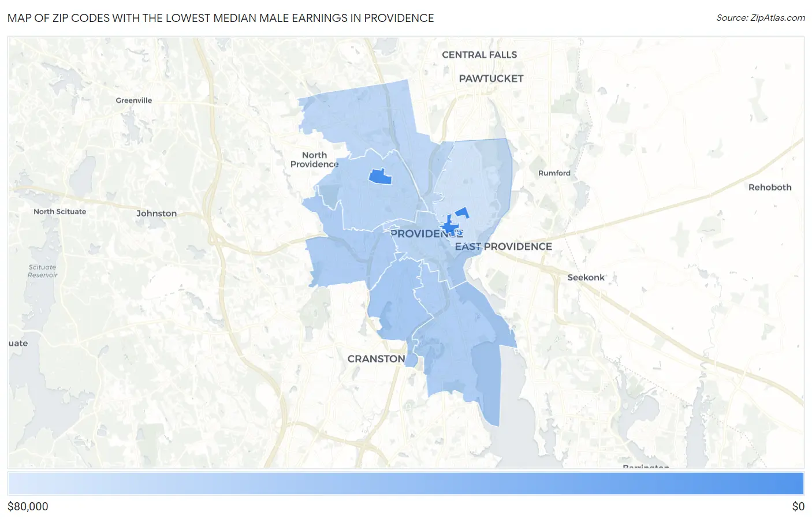Click the Cranston city label
The width and height of the screenshot is (812, 519).
pyautogui.click(x=376, y=359)
